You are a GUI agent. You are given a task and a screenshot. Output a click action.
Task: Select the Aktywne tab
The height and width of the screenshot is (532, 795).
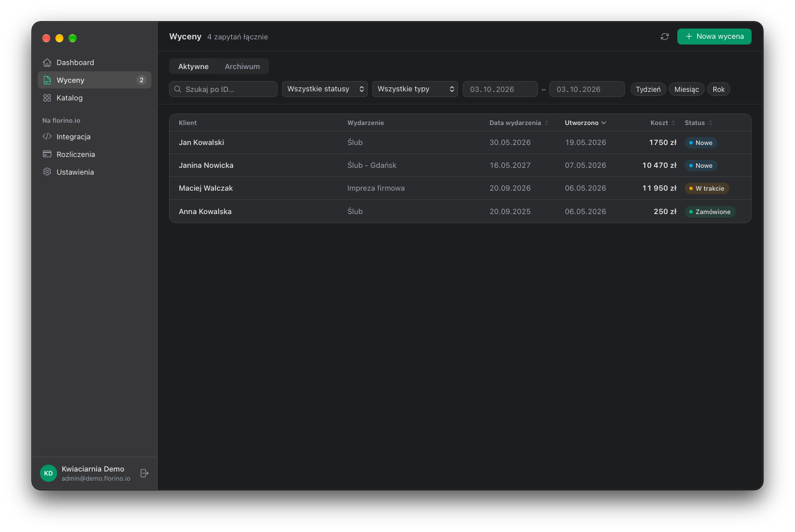[x=194, y=67]
